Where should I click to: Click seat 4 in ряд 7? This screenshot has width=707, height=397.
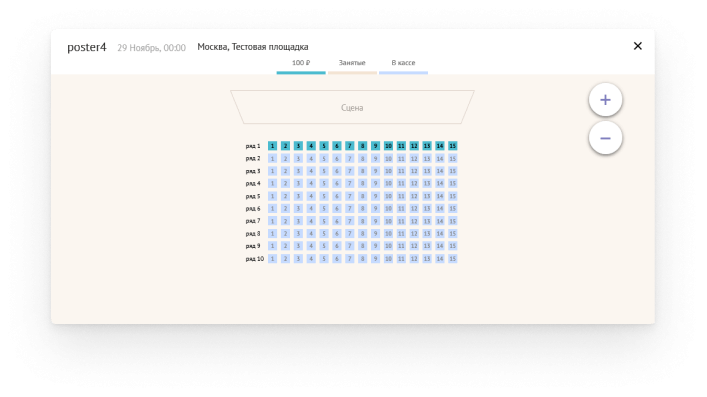click(x=311, y=221)
